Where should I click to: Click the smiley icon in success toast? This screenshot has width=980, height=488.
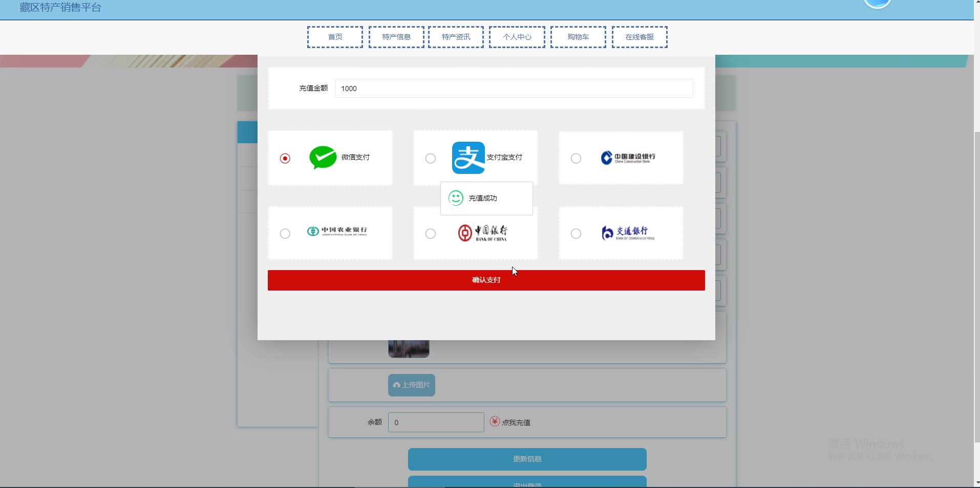click(x=456, y=198)
